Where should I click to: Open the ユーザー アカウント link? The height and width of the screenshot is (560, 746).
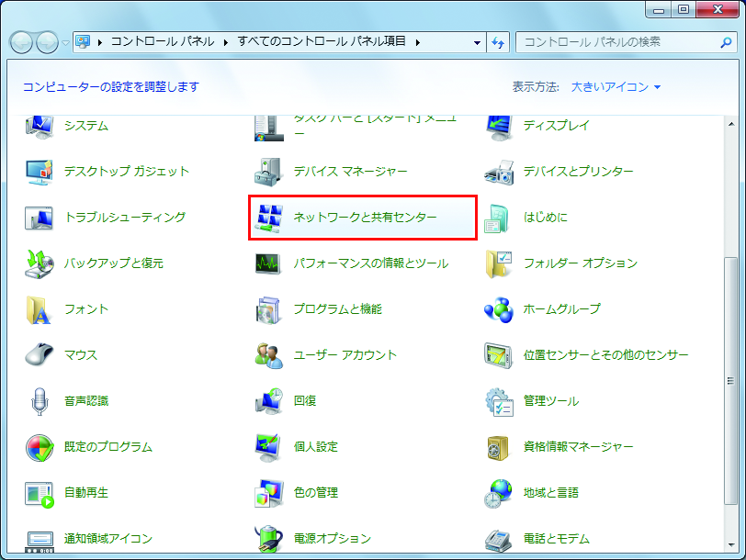tap(345, 355)
